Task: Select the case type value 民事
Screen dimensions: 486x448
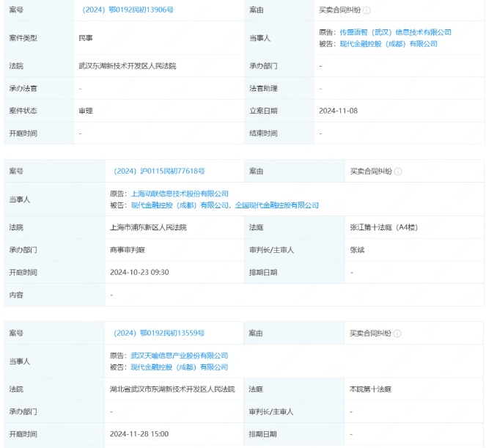Action: pyautogui.click(x=86, y=38)
